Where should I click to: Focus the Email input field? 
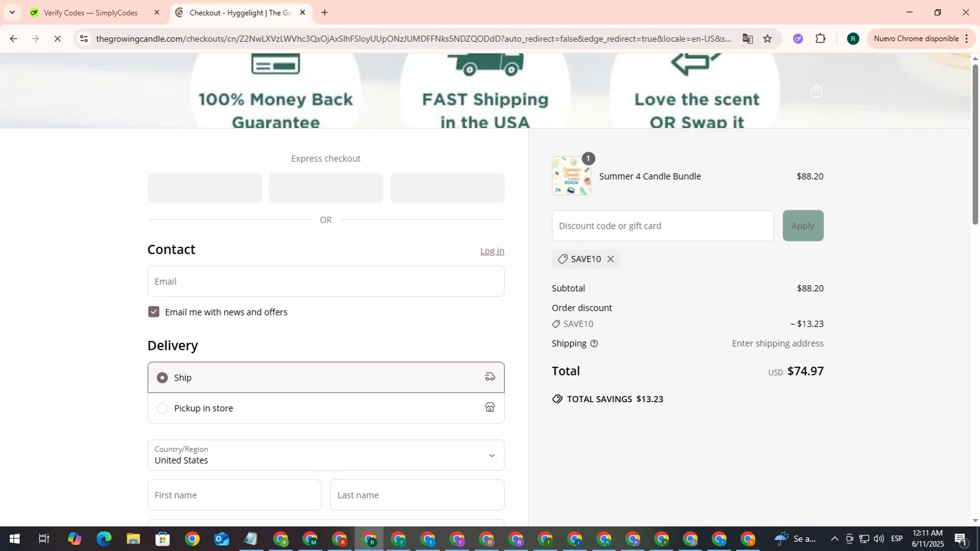(326, 281)
